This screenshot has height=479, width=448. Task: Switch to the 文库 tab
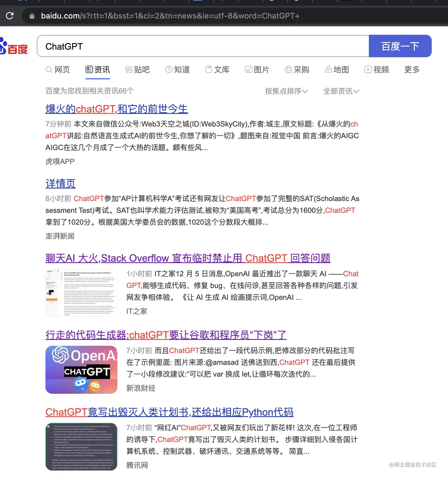click(x=217, y=70)
